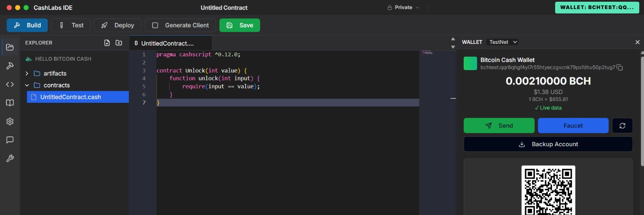This screenshot has width=644, height=215.
Task: Click the CashLabs IDE app title
Action: coord(52,8)
